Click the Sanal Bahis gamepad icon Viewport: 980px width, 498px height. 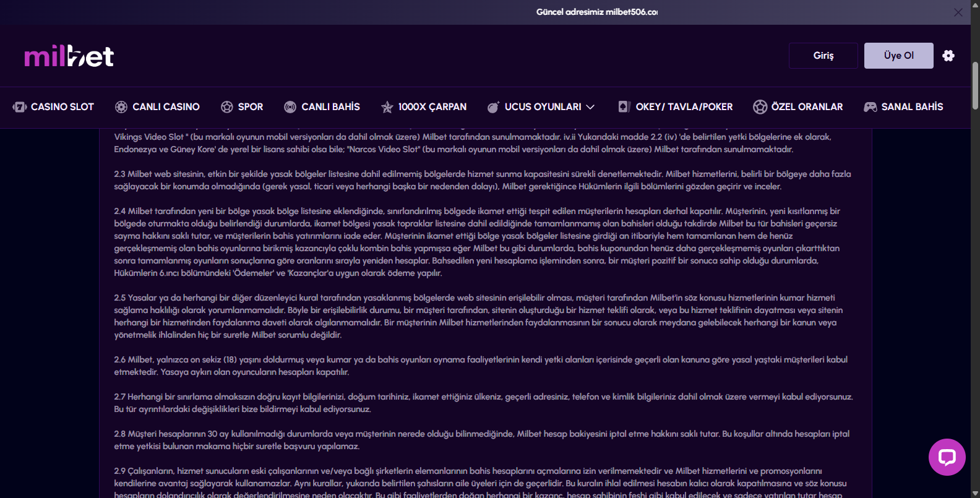(x=870, y=107)
